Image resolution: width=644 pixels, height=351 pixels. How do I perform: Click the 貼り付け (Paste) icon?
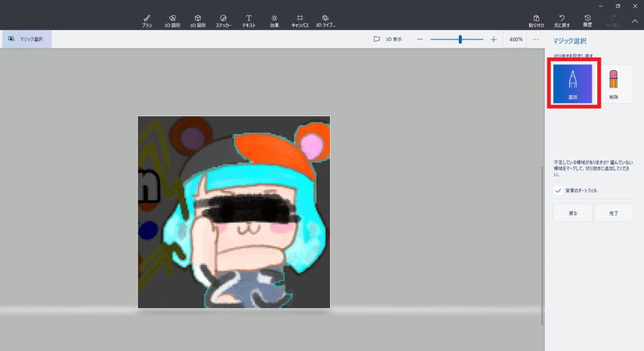536,20
